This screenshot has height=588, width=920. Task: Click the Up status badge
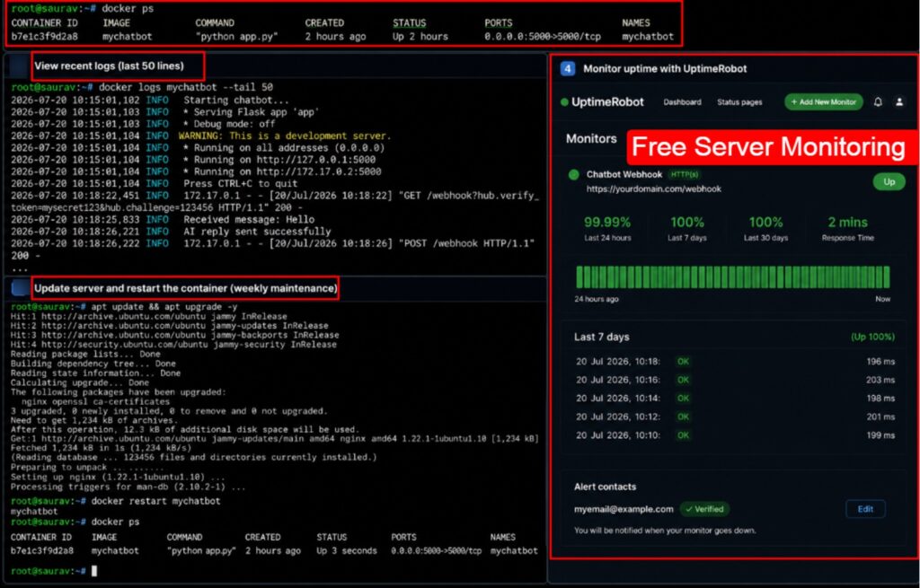tap(889, 181)
